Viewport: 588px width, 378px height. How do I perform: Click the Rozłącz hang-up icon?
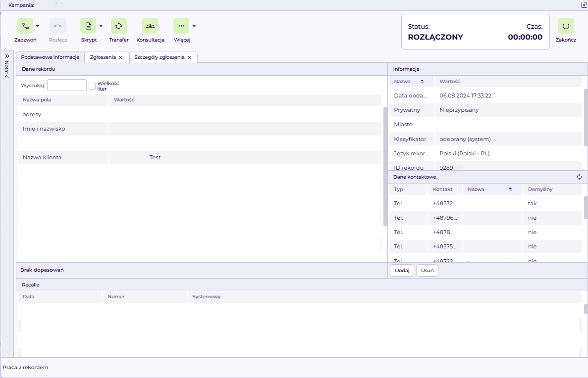click(58, 26)
